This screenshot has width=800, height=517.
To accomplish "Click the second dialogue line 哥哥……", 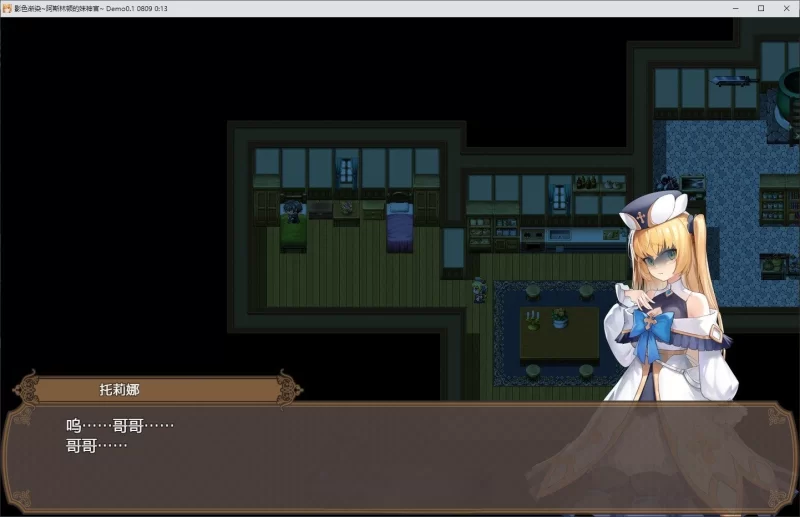I will pos(96,446).
